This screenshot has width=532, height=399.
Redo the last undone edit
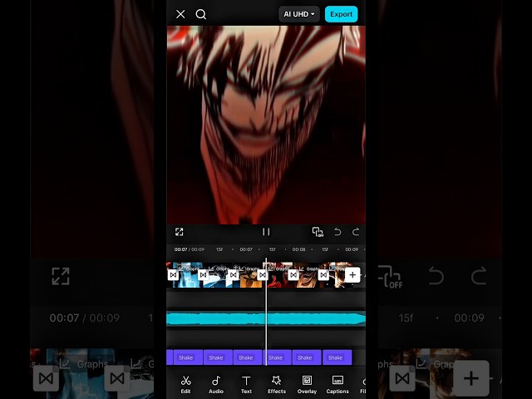coord(356,232)
